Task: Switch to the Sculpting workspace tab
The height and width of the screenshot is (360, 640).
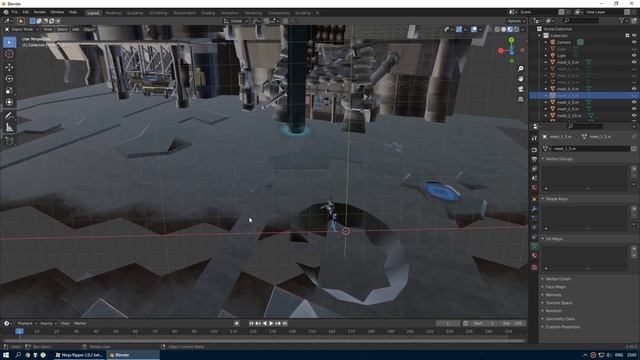Action: tap(135, 13)
